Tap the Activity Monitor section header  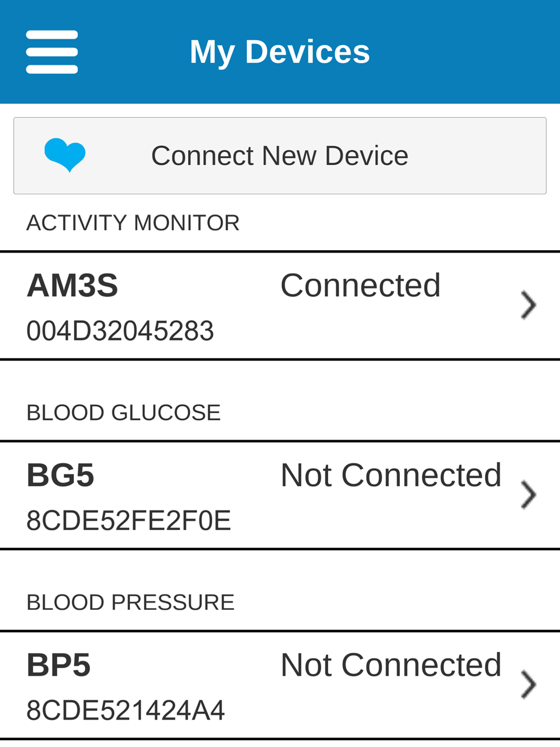[133, 223]
